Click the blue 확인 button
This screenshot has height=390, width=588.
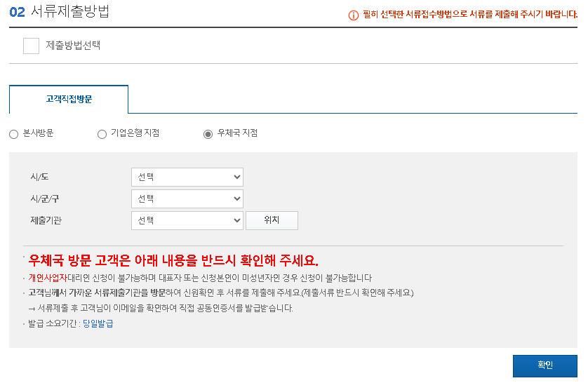click(545, 366)
